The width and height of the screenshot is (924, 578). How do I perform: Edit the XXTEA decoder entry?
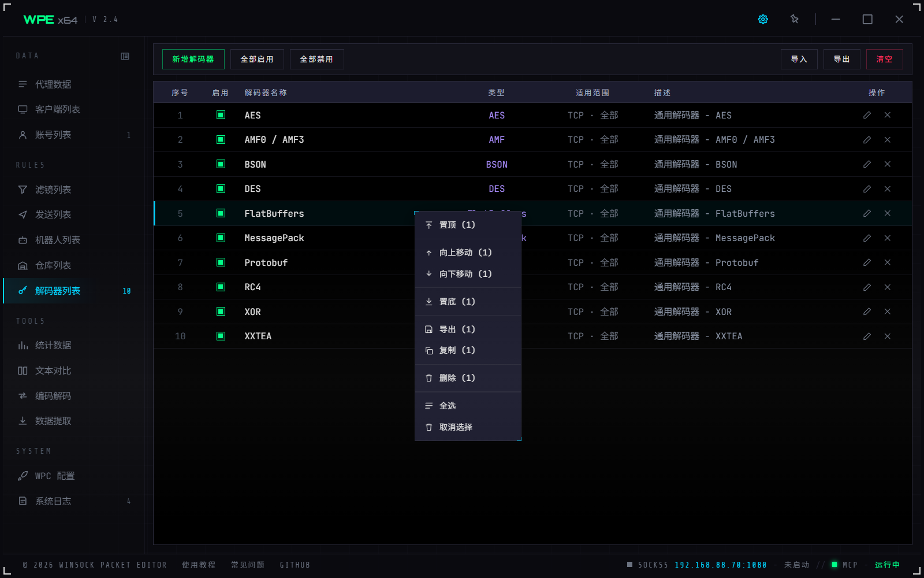point(867,336)
